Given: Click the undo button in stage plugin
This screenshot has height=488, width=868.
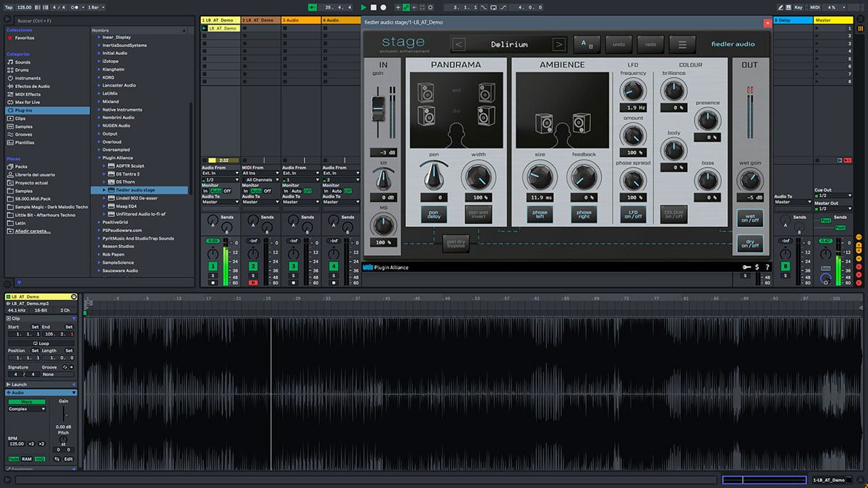Looking at the screenshot, I should click(618, 45).
